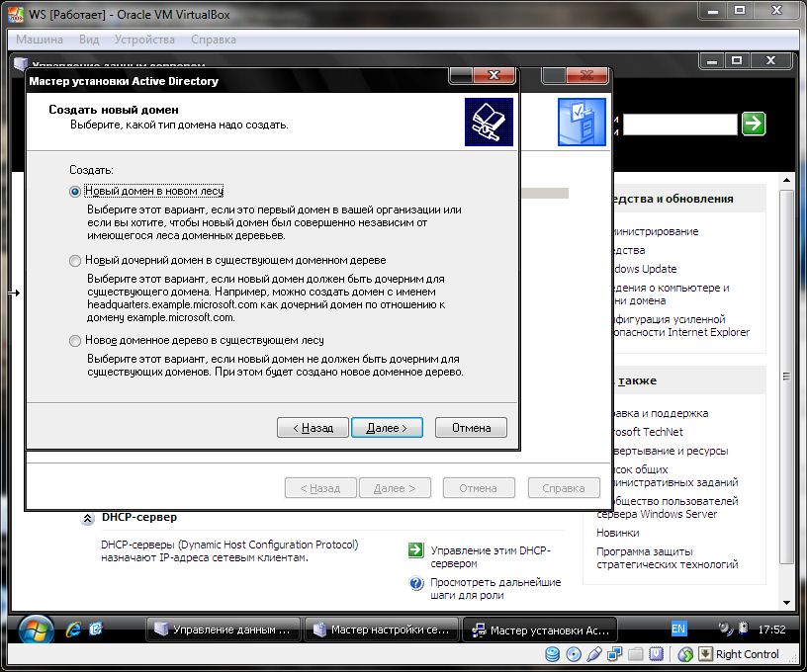Open the Windows Update link
This screenshot has width=807, height=672.
(646, 269)
